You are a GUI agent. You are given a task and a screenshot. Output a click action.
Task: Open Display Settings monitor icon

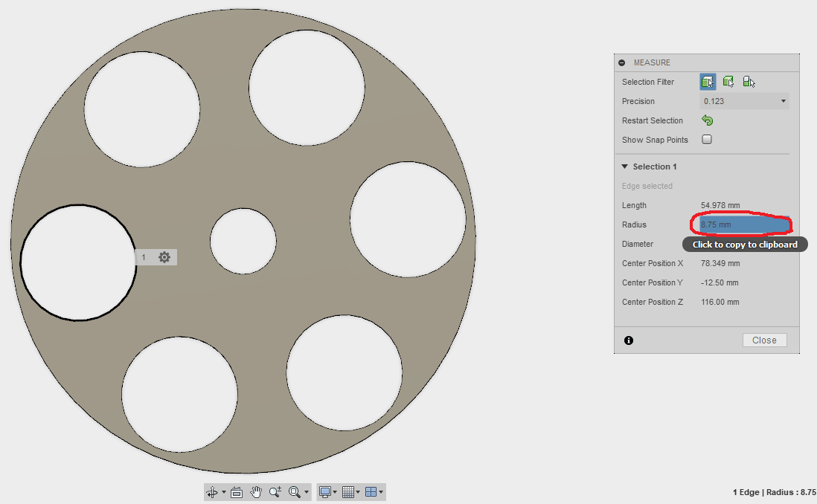click(x=325, y=492)
